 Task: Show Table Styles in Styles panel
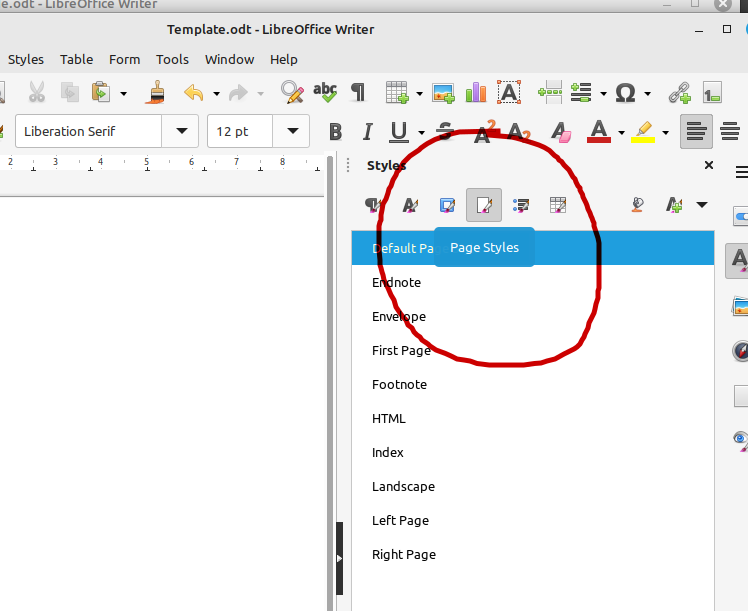pos(558,205)
